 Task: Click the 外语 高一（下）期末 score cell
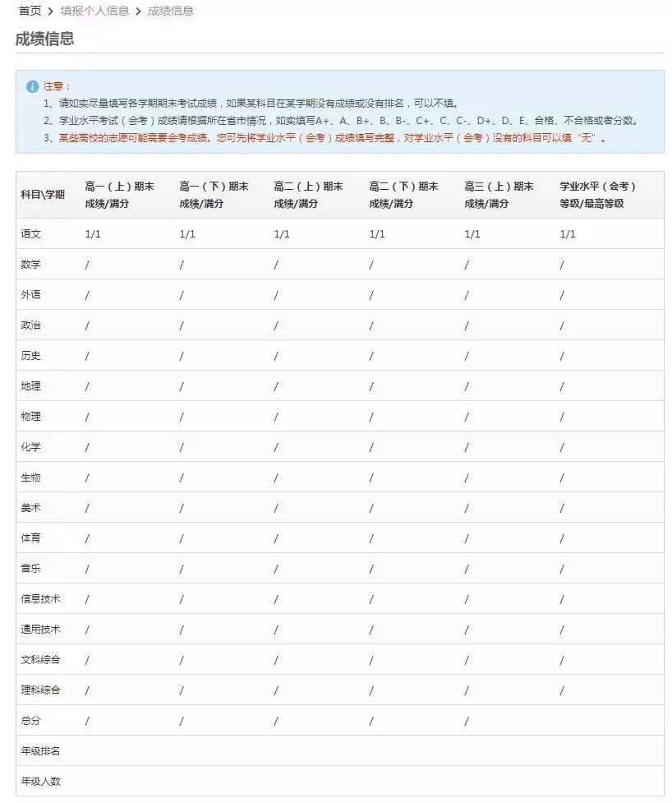pyautogui.click(x=182, y=294)
